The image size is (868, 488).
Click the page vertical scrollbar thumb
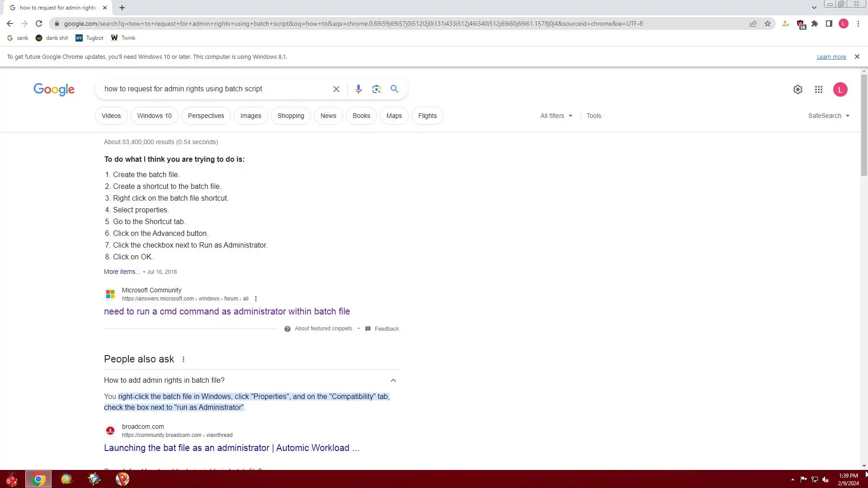pyautogui.click(x=864, y=124)
